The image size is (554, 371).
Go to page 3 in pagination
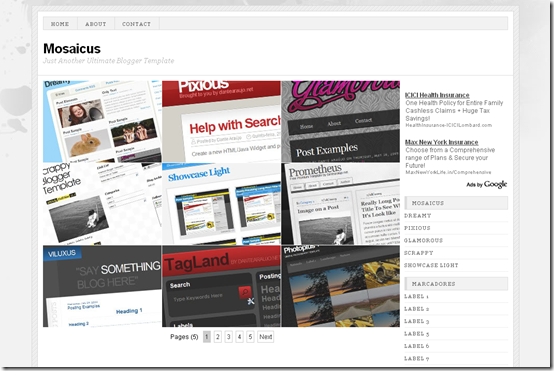pyautogui.click(x=229, y=337)
